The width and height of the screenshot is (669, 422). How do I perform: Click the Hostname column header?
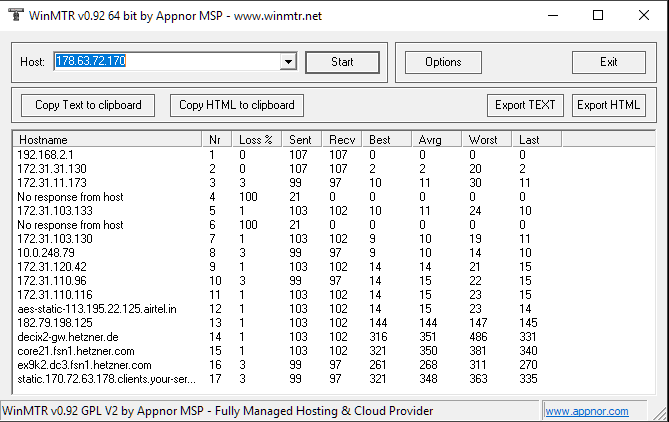(108, 140)
